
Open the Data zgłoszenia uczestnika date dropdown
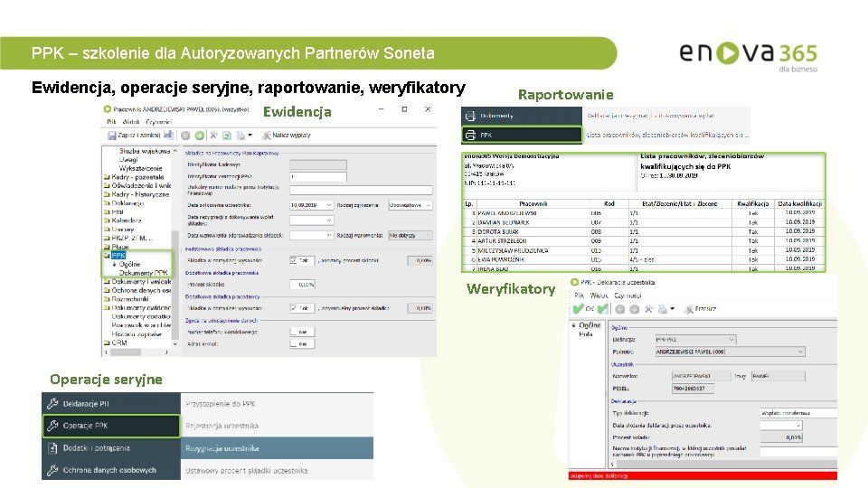click(x=329, y=205)
